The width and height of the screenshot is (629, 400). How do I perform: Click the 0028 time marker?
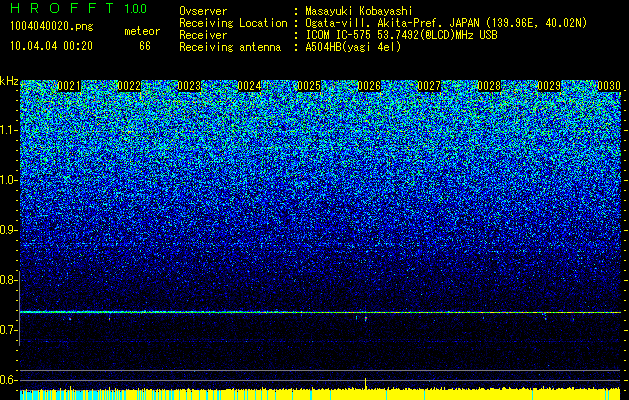(x=489, y=86)
